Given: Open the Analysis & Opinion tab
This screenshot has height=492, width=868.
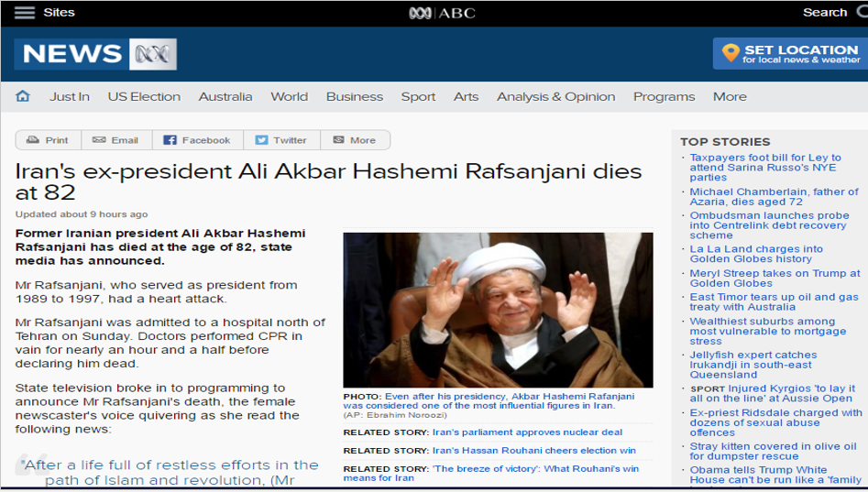Looking at the screenshot, I should tap(555, 96).
